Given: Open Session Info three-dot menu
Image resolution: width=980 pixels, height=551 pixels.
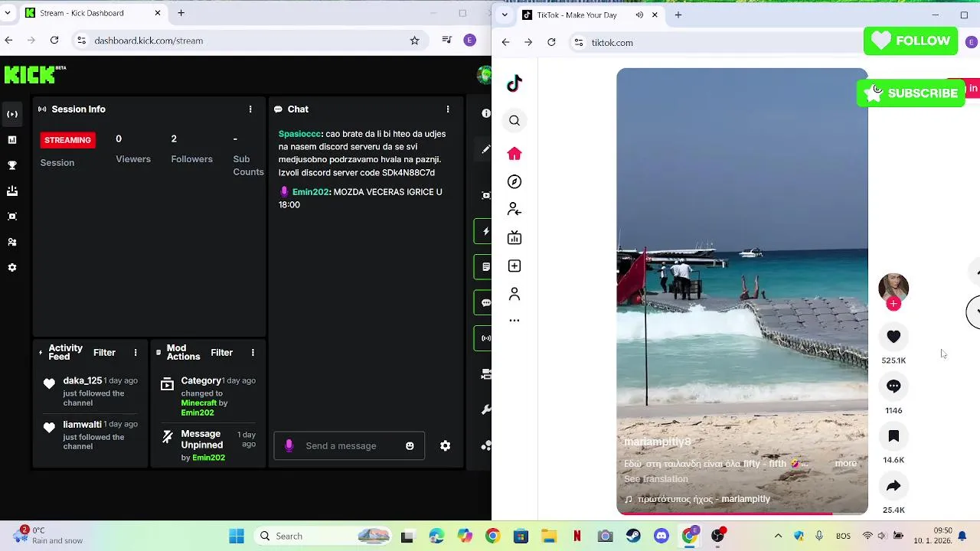Looking at the screenshot, I should (250, 109).
